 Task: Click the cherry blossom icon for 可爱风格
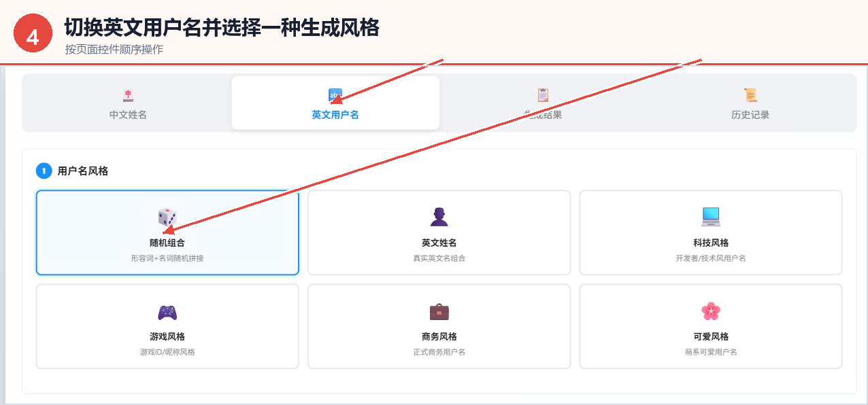coord(711,311)
